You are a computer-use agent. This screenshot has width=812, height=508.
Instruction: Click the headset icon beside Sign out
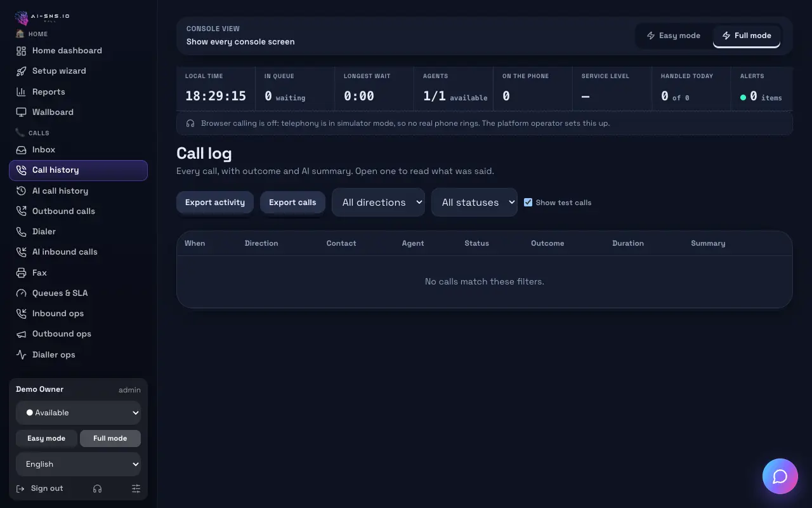[97, 488]
